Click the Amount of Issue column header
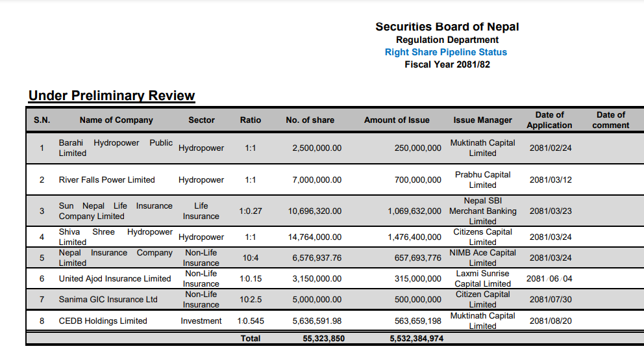The width and height of the screenshot is (644, 353). (x=397, y=120)
